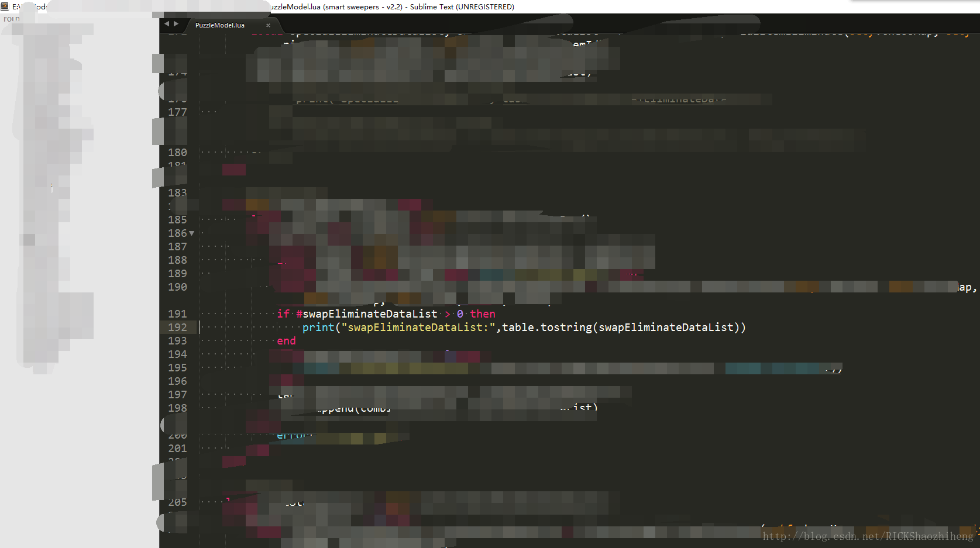Click 'table.tostring' on line 192
The width and height of the screenshot is (980, 548).
pyautogui.click(x=547, y=328)
